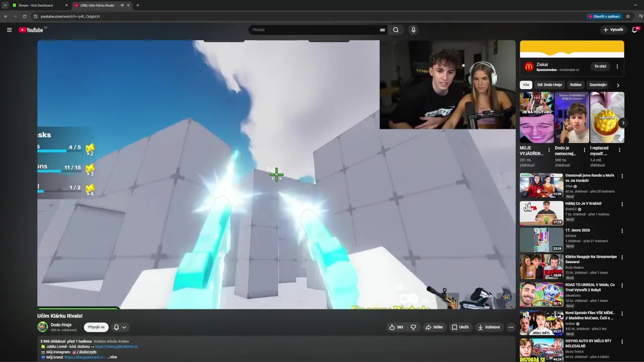Click the Připojit se join button
The height and width of the screenshot is (362, 644).
coord(96,327)
